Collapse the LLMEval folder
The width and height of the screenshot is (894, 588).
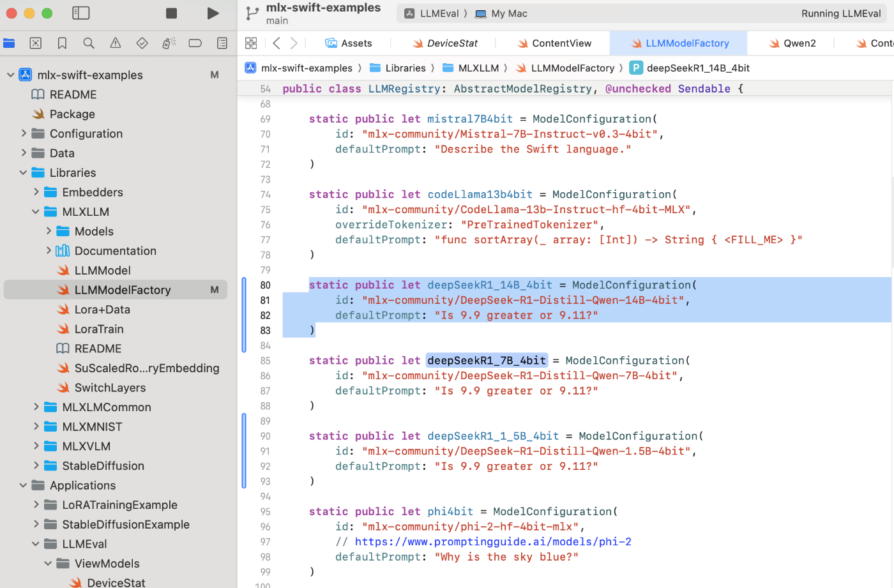[36, 544]
